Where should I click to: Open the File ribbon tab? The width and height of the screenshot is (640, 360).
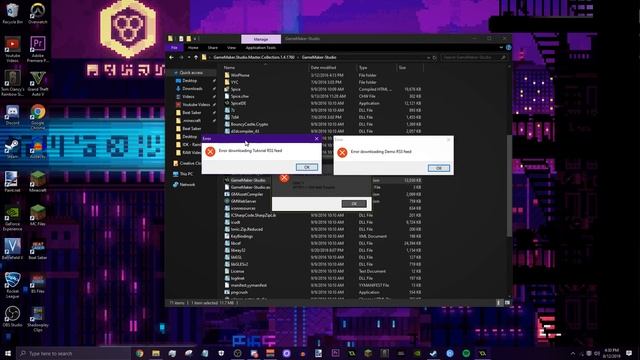174,48
